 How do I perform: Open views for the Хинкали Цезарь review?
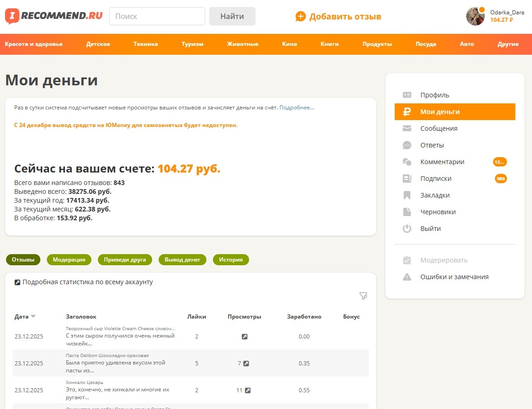[x=248, y=390]
